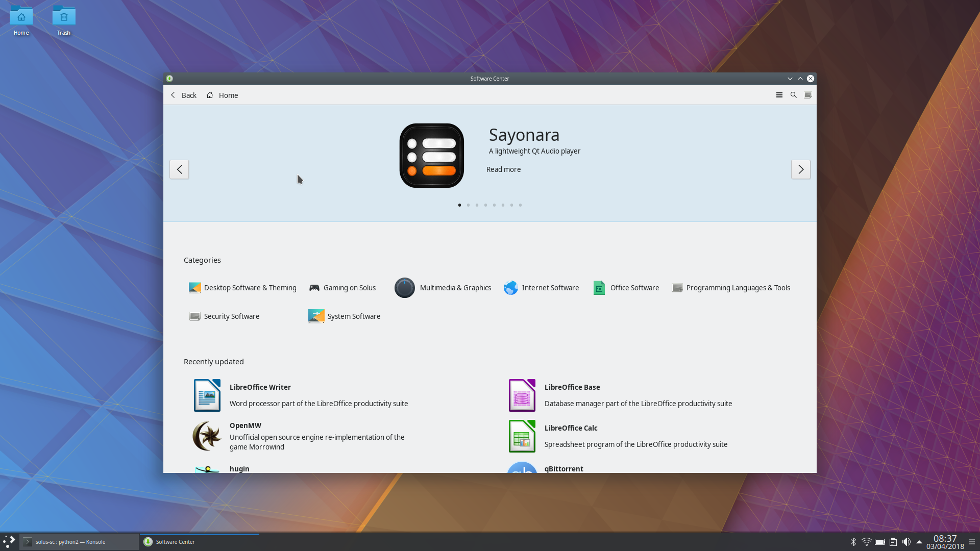Open the qBittorrent entry

pos(563,468)
